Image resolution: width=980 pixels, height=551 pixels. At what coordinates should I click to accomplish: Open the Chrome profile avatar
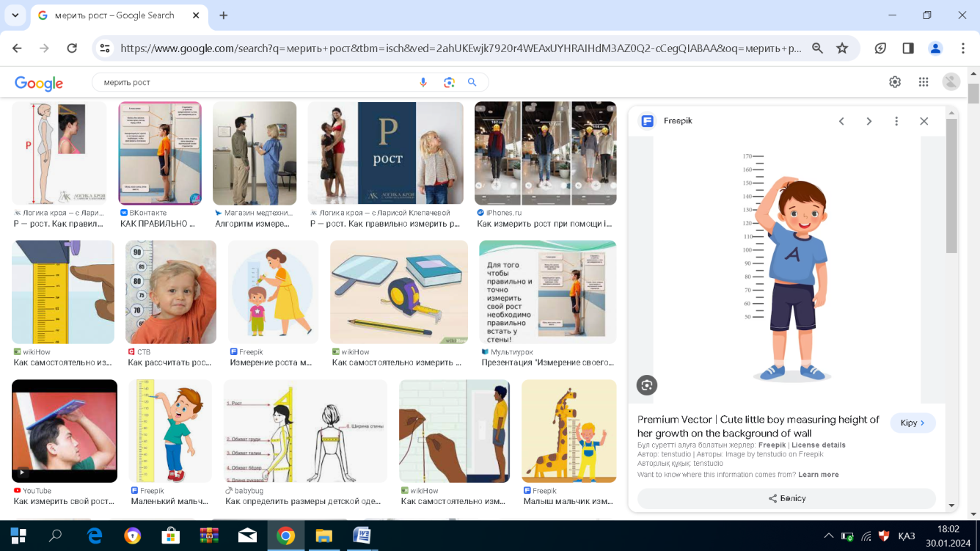point(935,48)
